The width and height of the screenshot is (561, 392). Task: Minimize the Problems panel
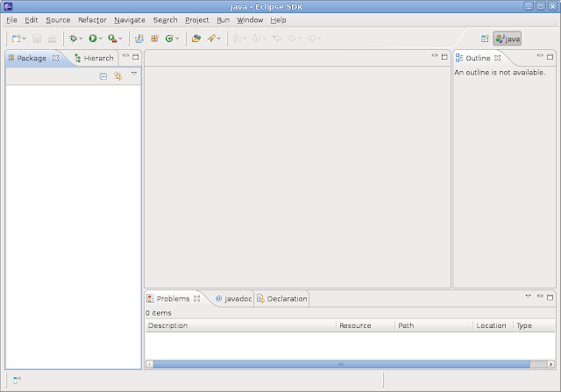point(540,296)
